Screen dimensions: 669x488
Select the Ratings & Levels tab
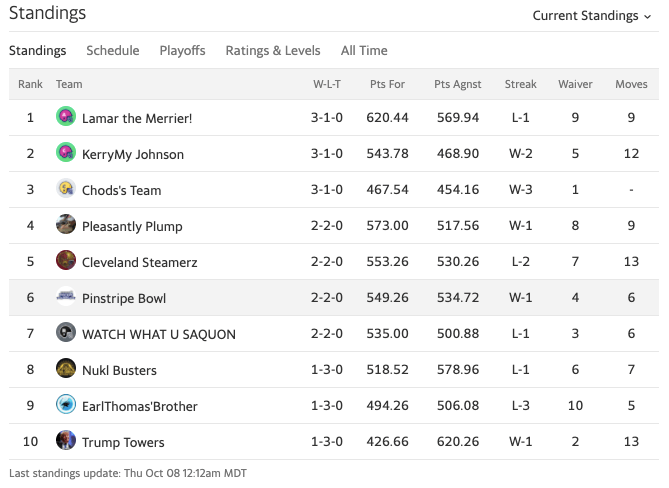pyautogui.click(x=273, y=50)
